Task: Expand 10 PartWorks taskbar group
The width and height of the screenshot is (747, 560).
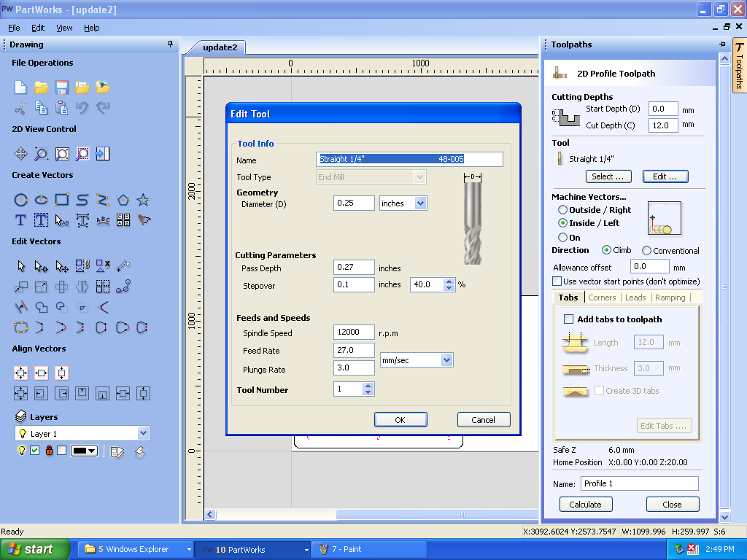Action: coord(306,550)
